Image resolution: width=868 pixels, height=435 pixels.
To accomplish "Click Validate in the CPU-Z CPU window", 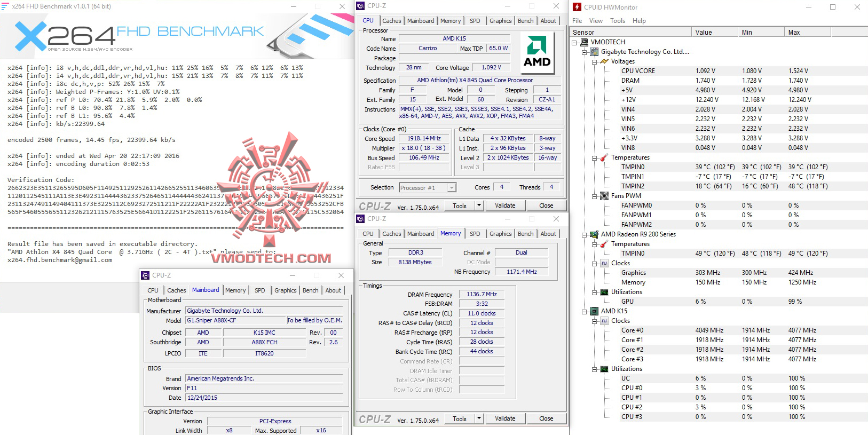I will (505, 205).
